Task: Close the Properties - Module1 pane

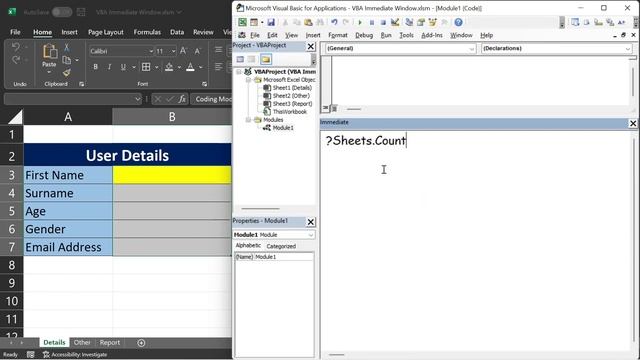Action: click(311, 222)
